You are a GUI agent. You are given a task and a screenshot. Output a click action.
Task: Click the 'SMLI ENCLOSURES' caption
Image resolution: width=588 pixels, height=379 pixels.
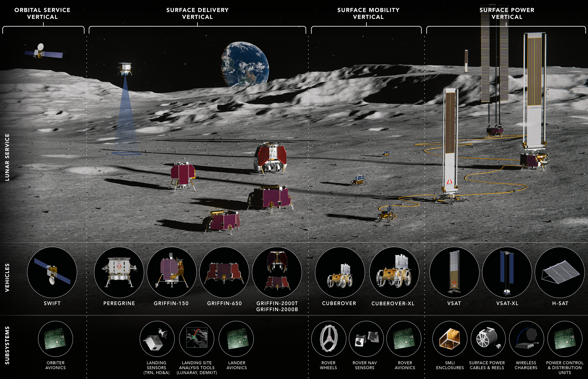click(x=450, y=365)
